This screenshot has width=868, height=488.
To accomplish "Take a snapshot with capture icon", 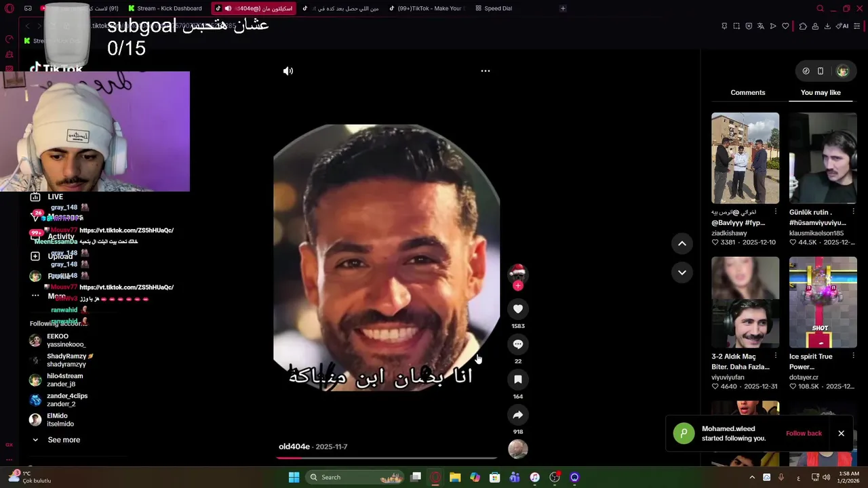I will 736,26.
